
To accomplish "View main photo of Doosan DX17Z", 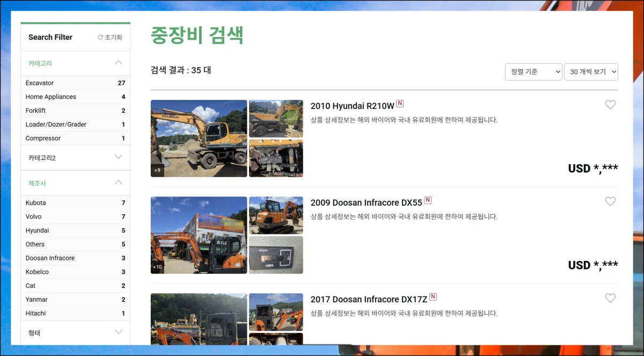I will coord(199,319).
